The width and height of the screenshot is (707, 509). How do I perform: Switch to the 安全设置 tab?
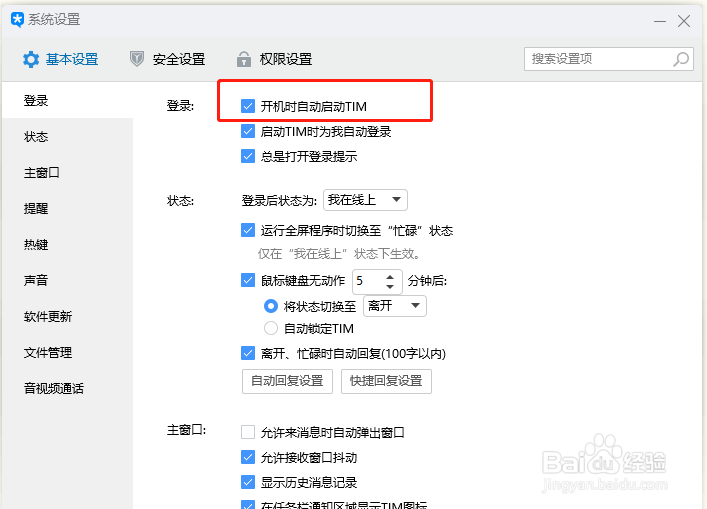click(167, 59)
